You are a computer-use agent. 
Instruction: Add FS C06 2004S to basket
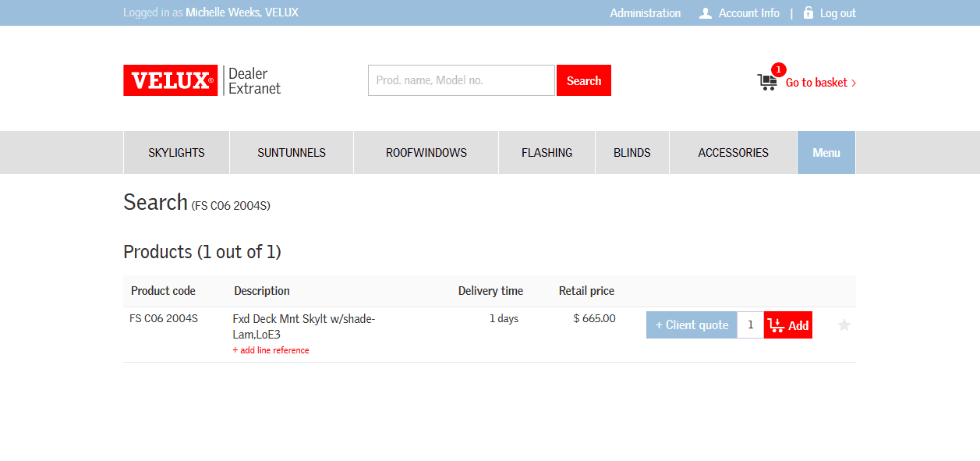788,325
